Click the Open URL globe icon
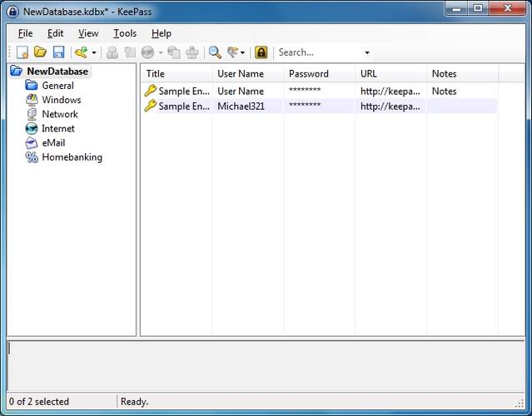Image resolution: width=532 pixels, height=416 pixels. click(148, 52)
